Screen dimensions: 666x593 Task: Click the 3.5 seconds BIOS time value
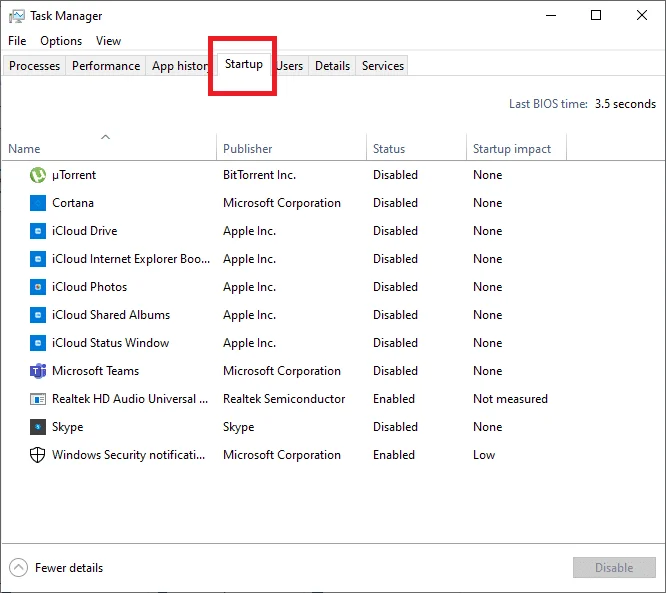625,104
